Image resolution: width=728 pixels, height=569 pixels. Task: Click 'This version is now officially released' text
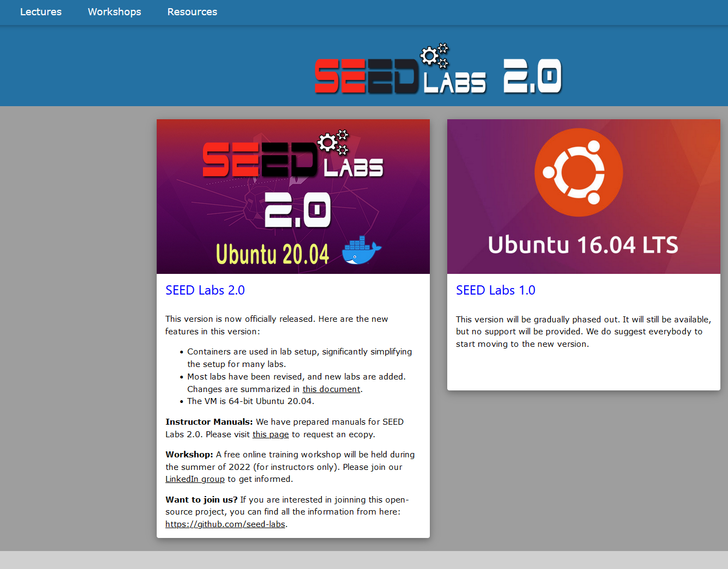point(276,325)
